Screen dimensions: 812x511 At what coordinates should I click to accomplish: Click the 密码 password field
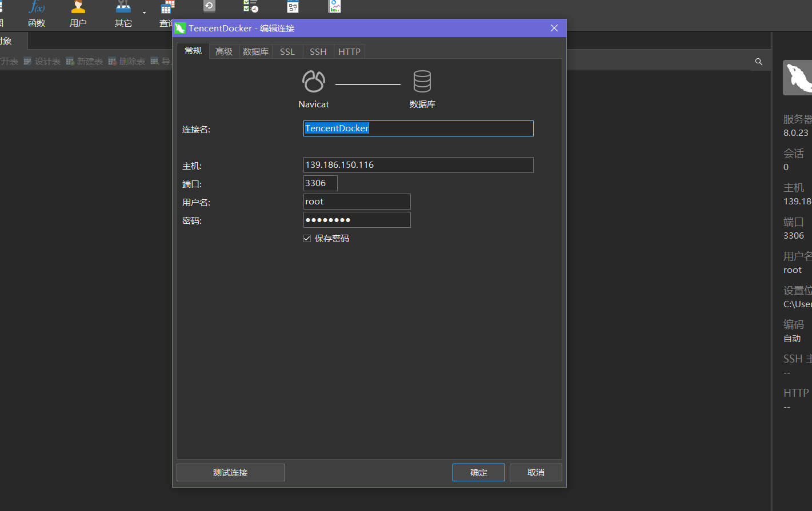(357, 220)
